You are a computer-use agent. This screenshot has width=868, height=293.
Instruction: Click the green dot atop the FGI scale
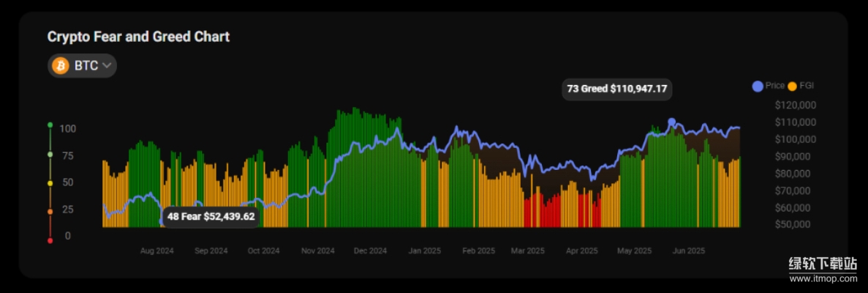coord(50,125)
